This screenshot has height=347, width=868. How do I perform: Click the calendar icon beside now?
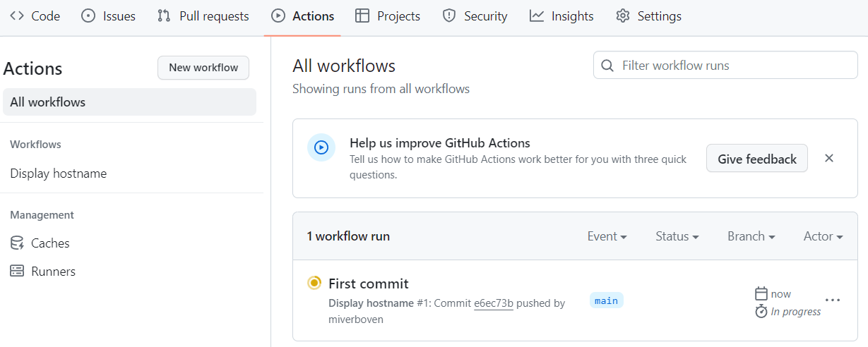click(x=761, y=293)
